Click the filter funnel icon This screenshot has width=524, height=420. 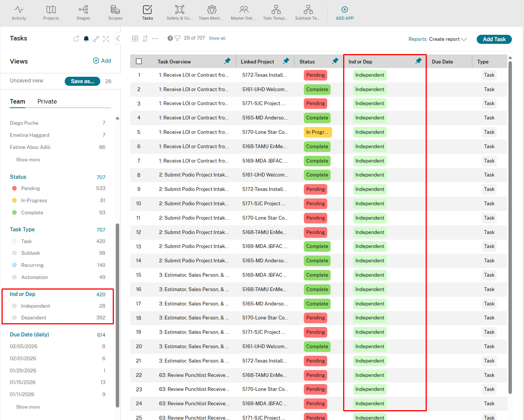pos(177,38)
